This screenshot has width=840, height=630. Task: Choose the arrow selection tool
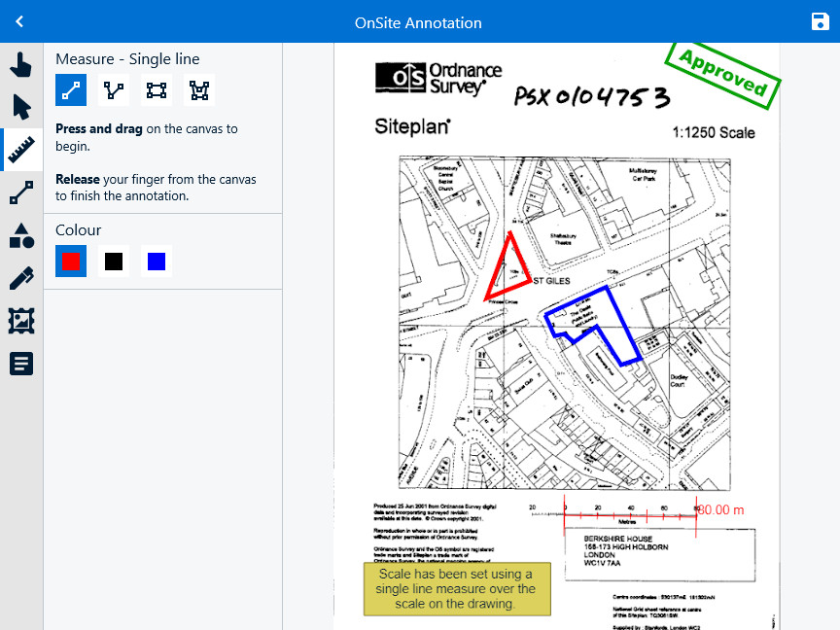(x=21, y=107)
